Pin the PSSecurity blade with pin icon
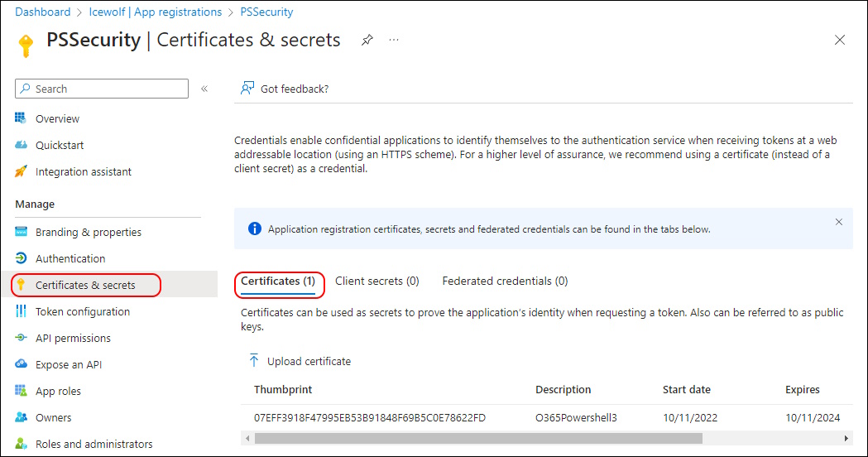Screen dimensions: 868x457 (x=367, y=40)
